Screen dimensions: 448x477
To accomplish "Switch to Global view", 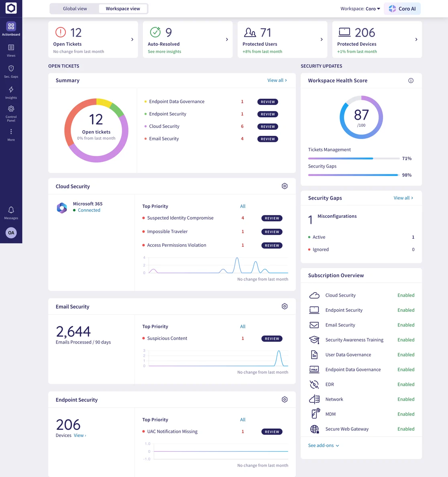I will [75, 8].
